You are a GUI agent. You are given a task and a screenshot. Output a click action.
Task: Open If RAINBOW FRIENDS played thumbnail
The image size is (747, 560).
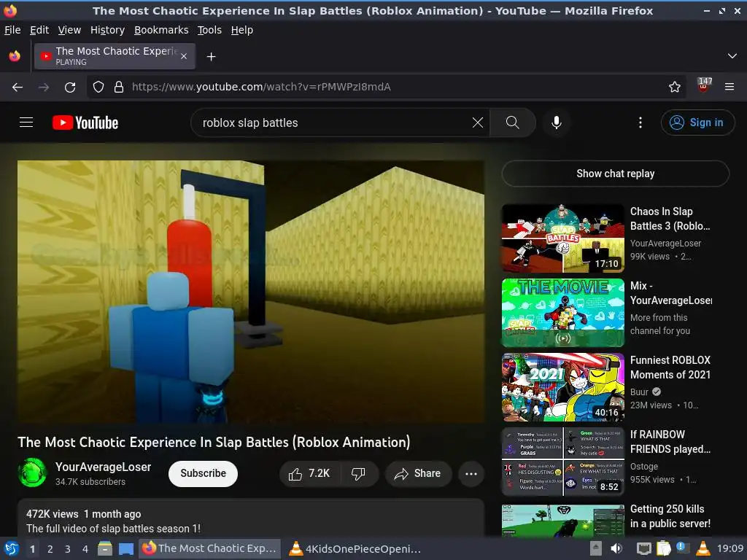562,462
